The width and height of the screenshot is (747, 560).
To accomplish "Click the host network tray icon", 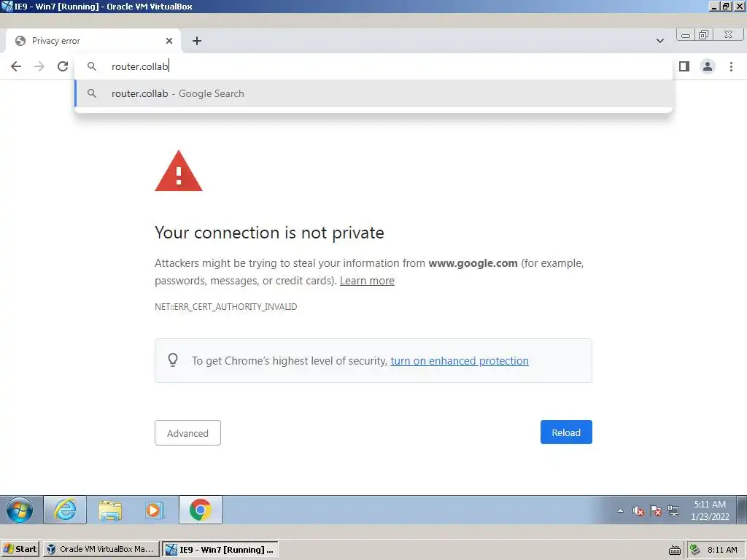I will pos(695,550).
